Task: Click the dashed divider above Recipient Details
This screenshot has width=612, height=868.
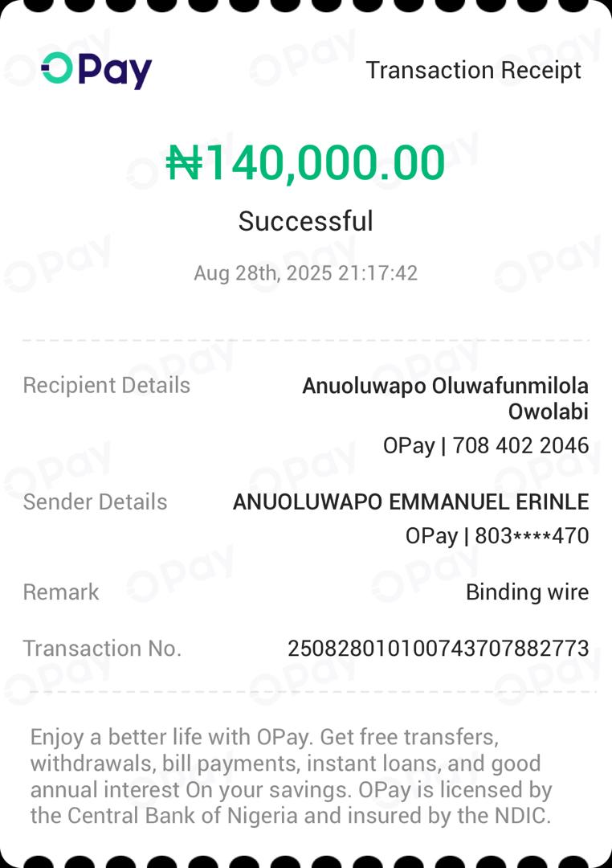Action: click(305, 341)
